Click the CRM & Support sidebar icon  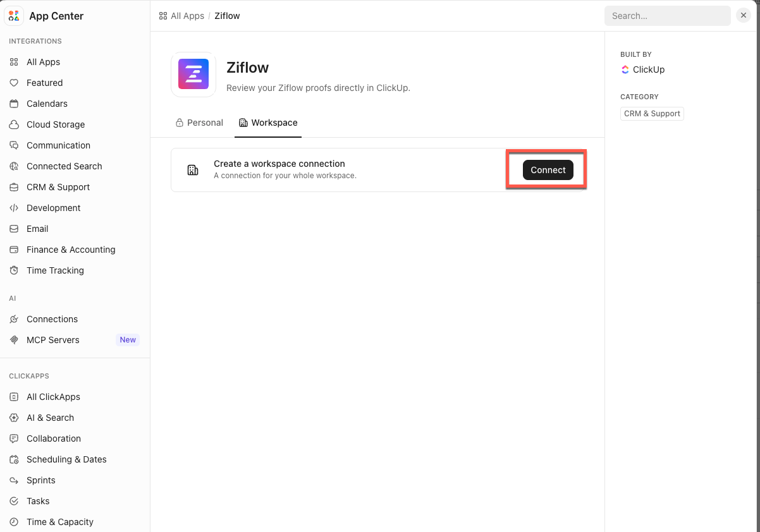[14, 187]
